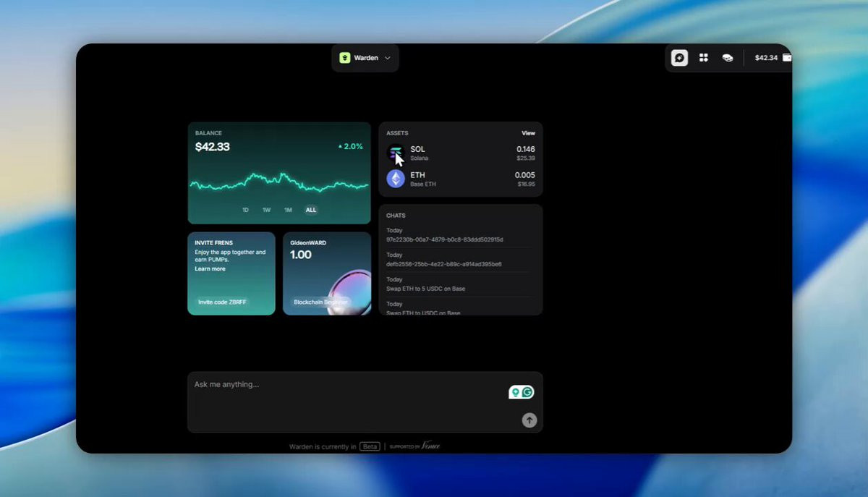Click the SOL 0.146 amount
This screenshot has height=497, width=868.
coord(526,149)
